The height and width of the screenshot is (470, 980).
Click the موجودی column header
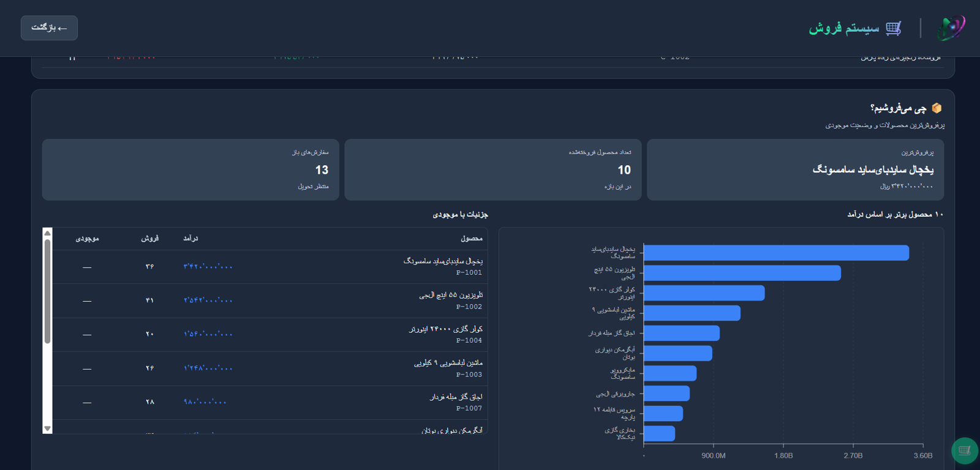(87, 239)
